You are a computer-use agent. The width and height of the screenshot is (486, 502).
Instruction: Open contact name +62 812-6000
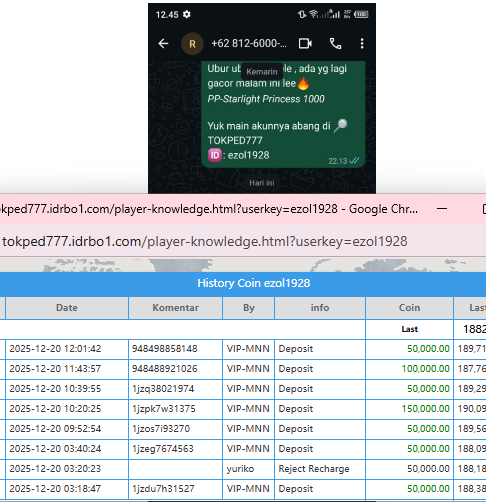click(x=249, y=43)
